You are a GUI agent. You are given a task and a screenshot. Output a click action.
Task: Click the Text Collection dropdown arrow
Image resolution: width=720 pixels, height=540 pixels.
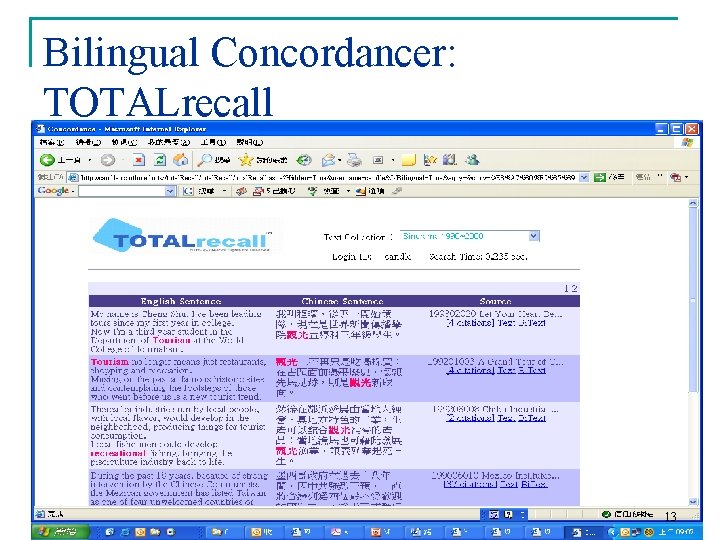[x=534, y=236]
